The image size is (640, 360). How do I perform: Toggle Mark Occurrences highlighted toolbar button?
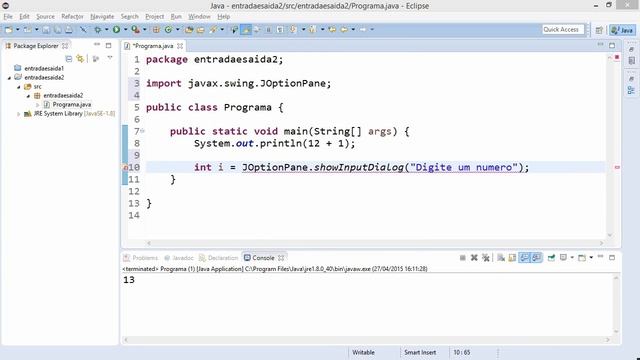[246, 29]
